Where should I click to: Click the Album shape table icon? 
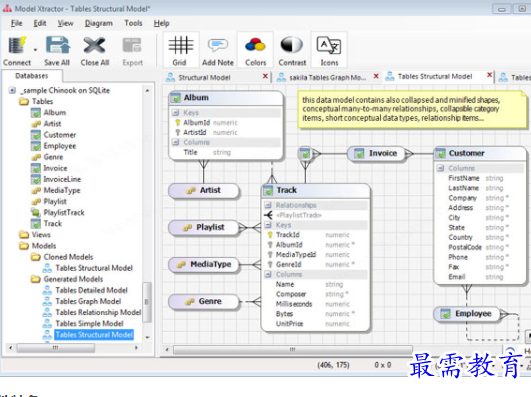pyautogui.click(x=175, y=98)
